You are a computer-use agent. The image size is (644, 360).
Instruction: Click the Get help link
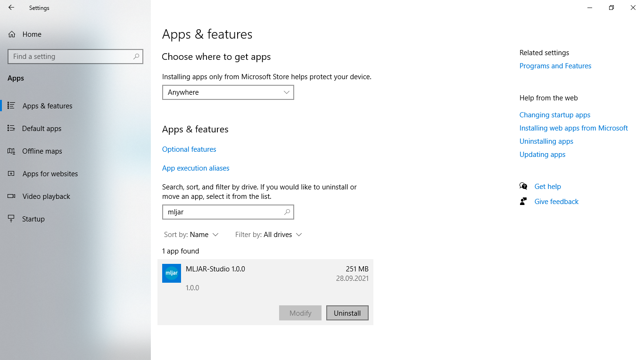(548, 187)
